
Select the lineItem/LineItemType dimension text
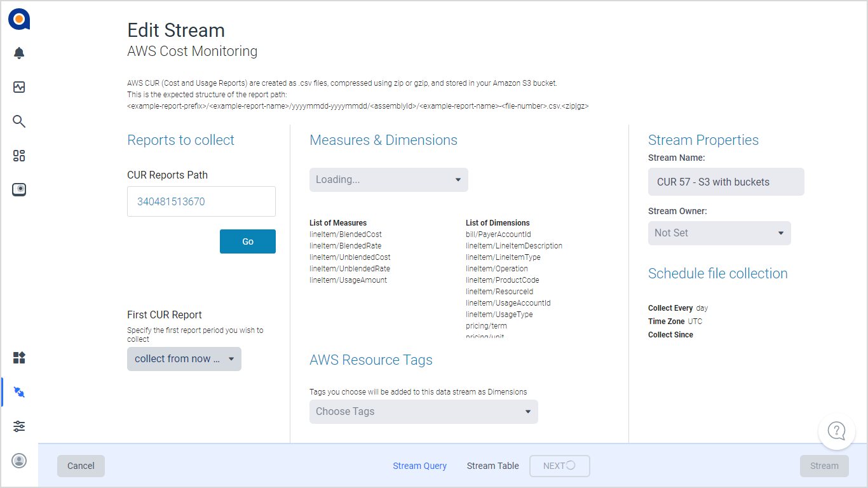pyautogui.click(x=503, y=257)
